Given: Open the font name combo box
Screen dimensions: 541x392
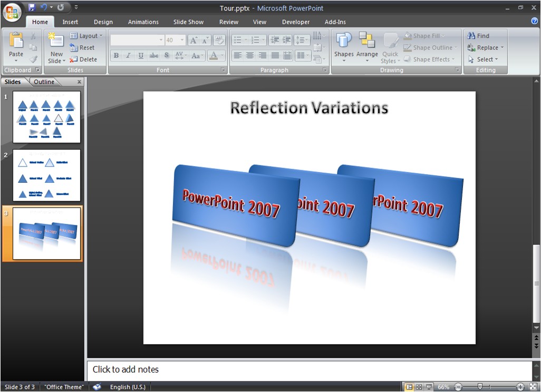Looking at the screenshot, I should point(137,41).
